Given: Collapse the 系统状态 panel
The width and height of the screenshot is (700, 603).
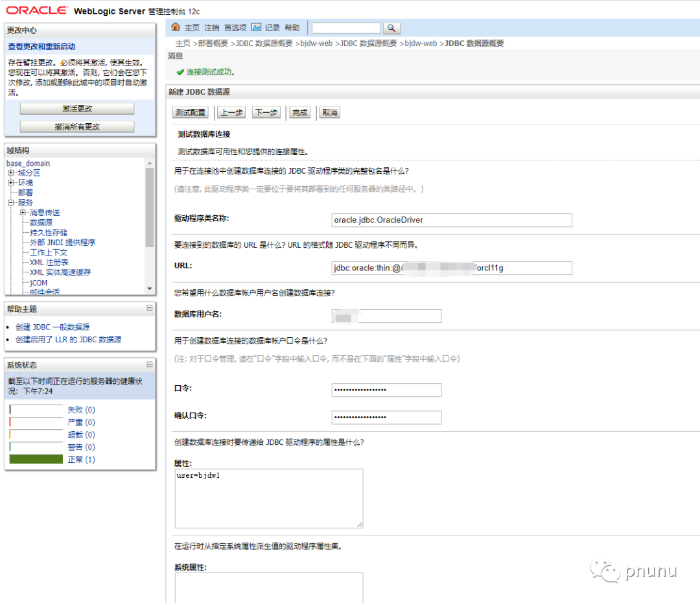Looking at the screenshot, I should [150, 364].
